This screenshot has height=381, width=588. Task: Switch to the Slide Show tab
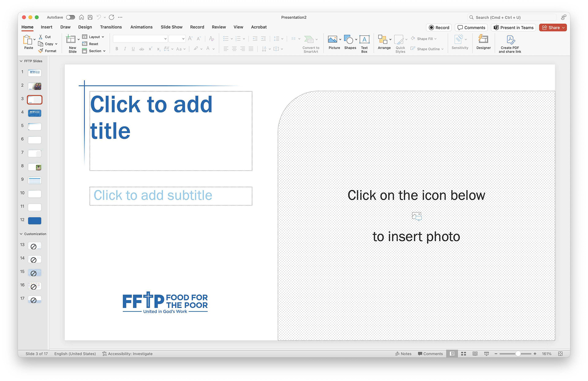tap(171, 27)
